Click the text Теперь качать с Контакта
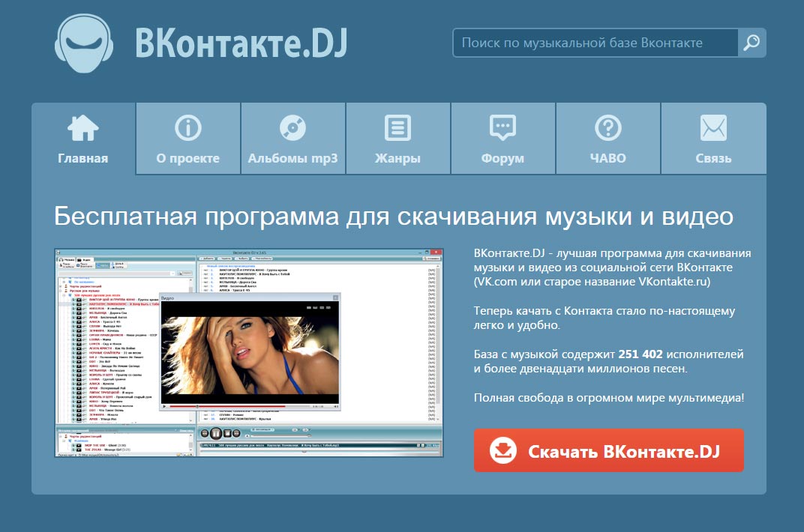The image size is (804, 532). point(604,318)
